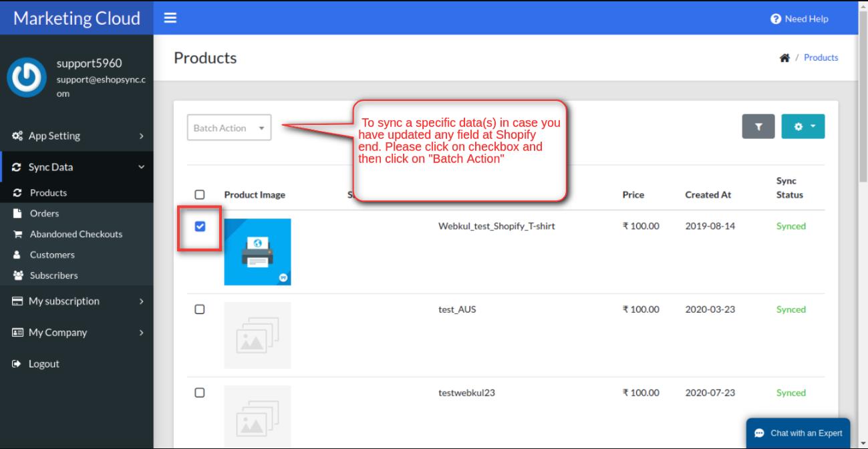Click the 2019-08-14 created date
The image size is (868, 449).
click(x=710, y=226)
